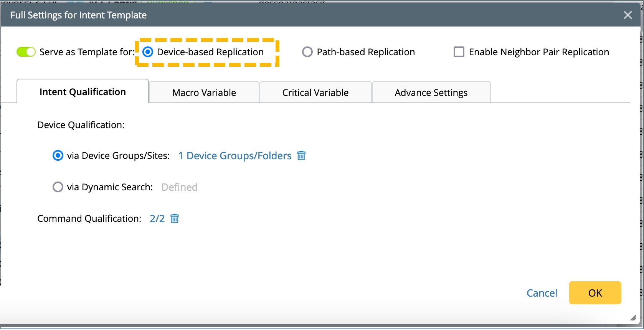This screenshot has width=644, height=330.
Task: Open the 2/2 Command Qualification link
Action: (x=157, y=218)
